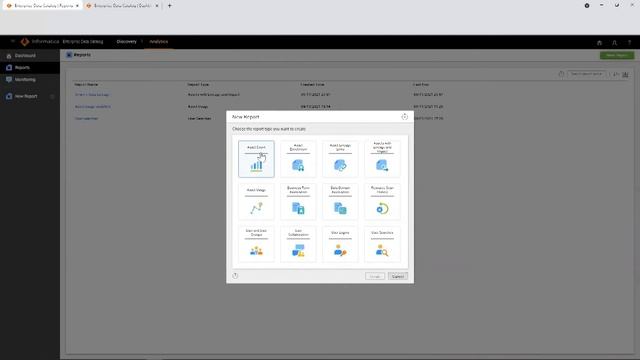640x360 pixels.
Task: Open Monitoring in the left sidebar
Action: point(30,80)
